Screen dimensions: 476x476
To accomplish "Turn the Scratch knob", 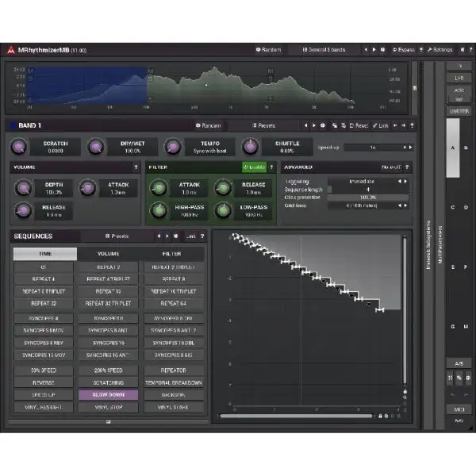I will (x=19, y=147).
